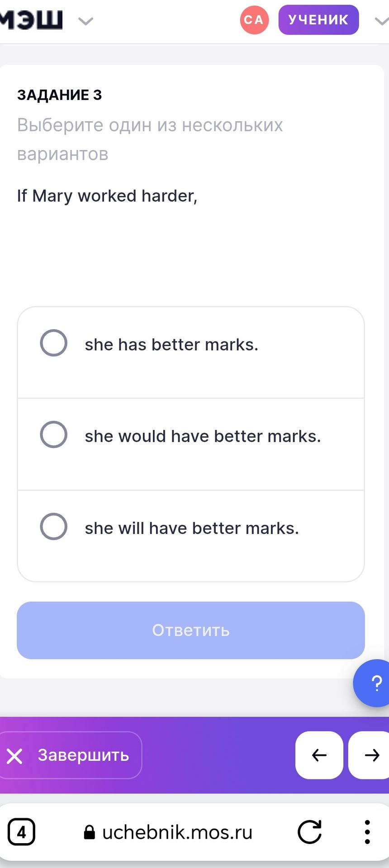Open the browser three-dot menu
The image size is (389, 868).
pyautogui.click(x=367, y=832)
